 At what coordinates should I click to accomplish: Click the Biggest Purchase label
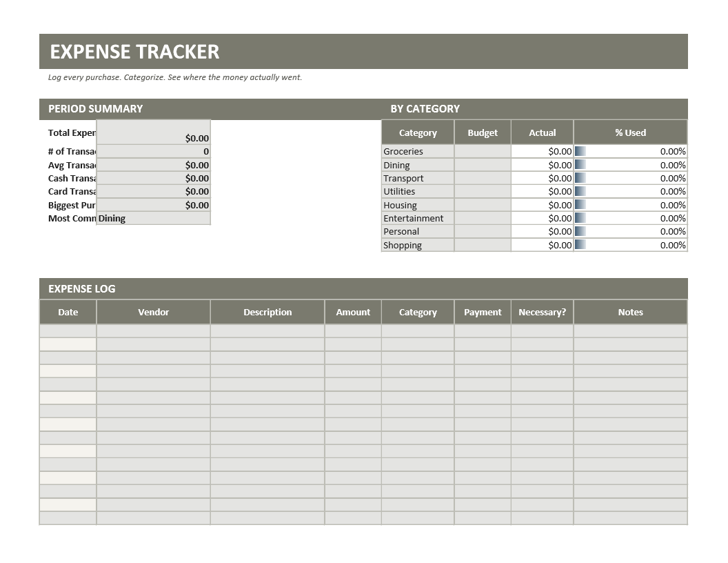point(72,206)
